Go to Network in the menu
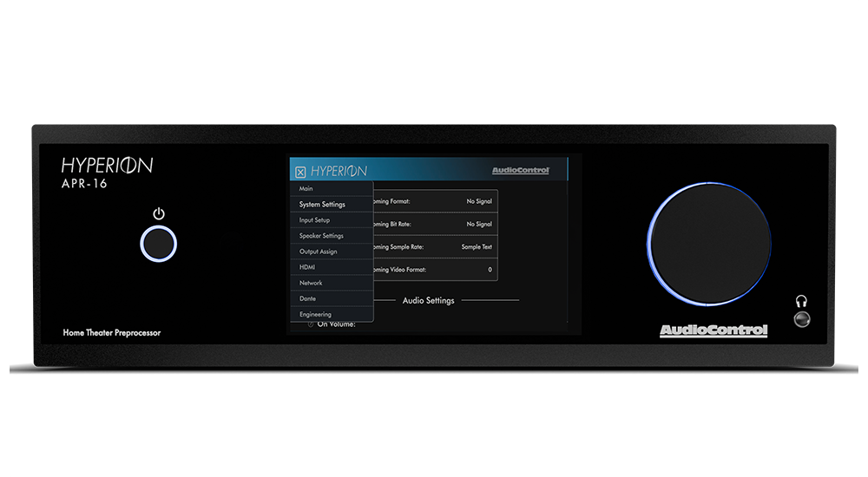This screenshot has height=477, width=868. [332, 283]
